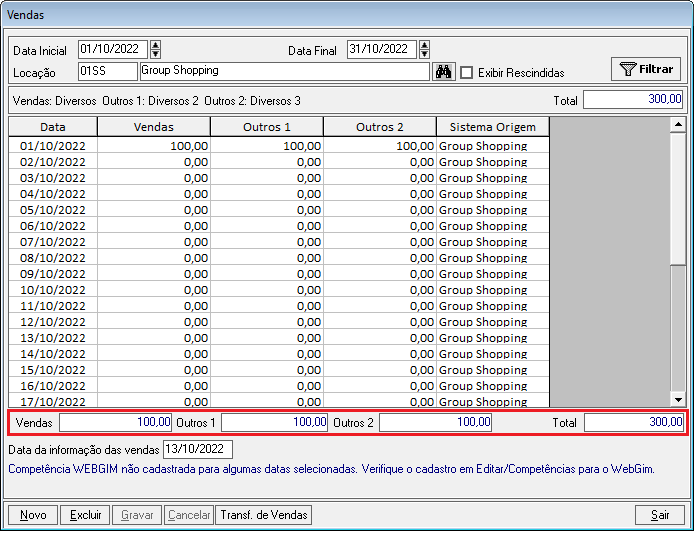This screenshot has height=533, width=695.
Task: Click the Filtrar funnel button
Action: pos(646,69)
